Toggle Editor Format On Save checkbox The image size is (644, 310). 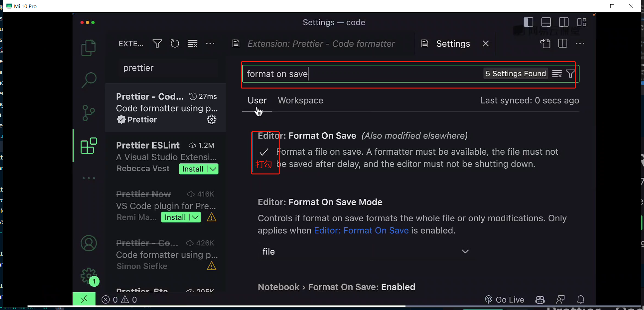(264, 152)
